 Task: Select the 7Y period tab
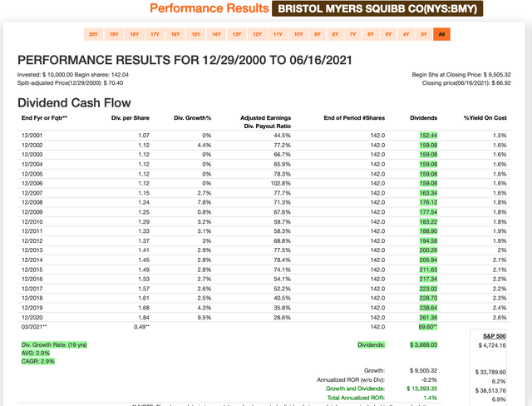pos(353,34)
